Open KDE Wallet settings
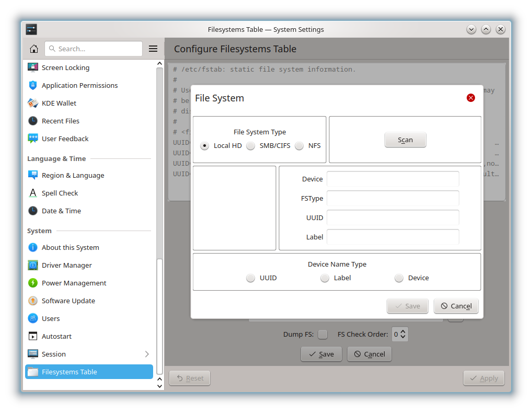The image size is (532, 413). 89,103
